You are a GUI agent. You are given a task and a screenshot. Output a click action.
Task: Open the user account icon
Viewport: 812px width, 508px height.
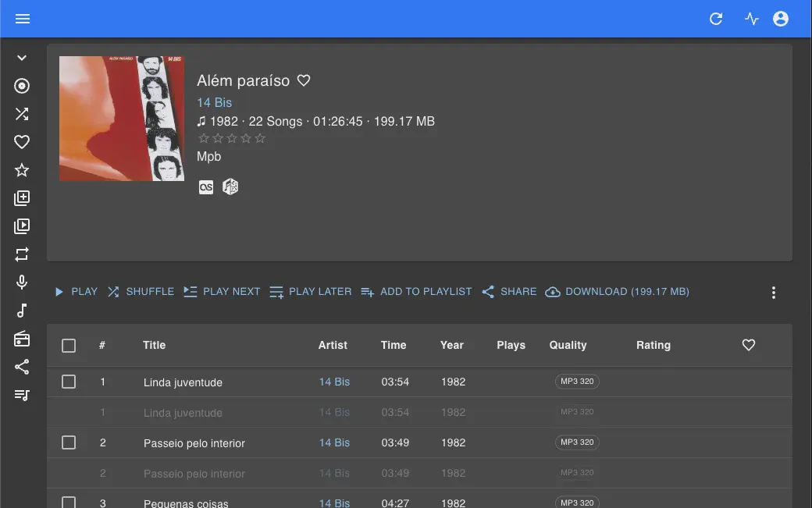click(x=781, y=19)
